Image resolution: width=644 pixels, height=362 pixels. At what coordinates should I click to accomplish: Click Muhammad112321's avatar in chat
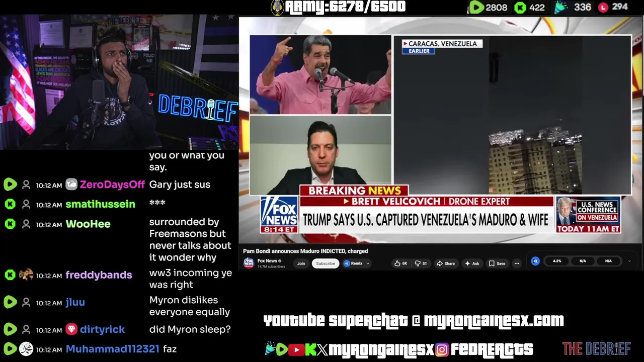pyautogui.click(x=26, y=348)
